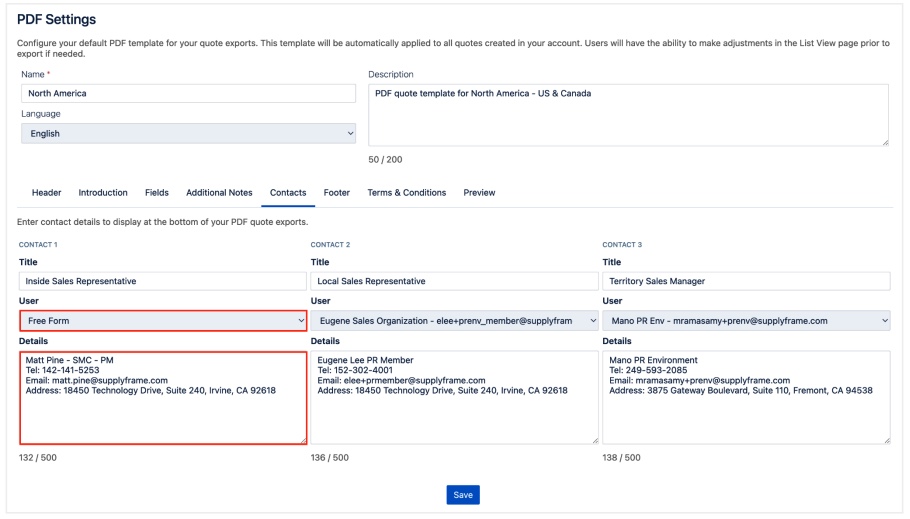Switch to Terms & Conditions tab

[406, 193]
